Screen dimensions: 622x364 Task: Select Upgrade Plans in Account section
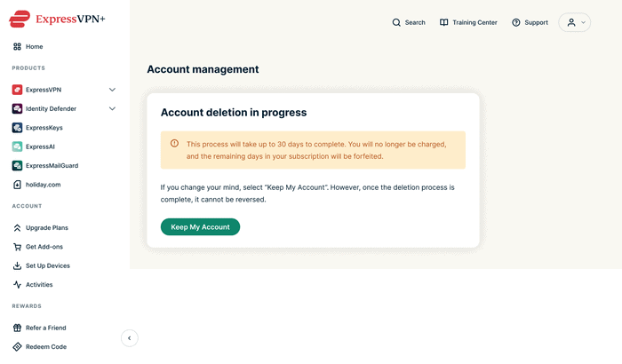point(47,228)
